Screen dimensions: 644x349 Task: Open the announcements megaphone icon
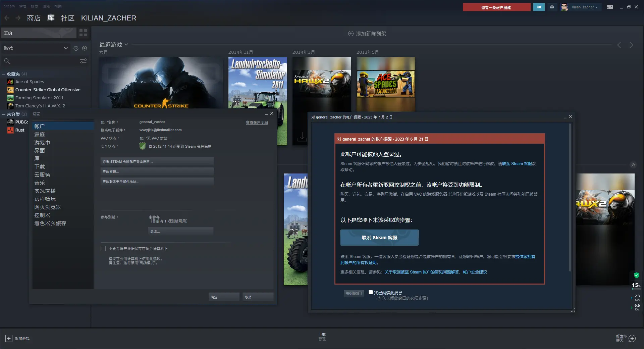tap(539, 7)
